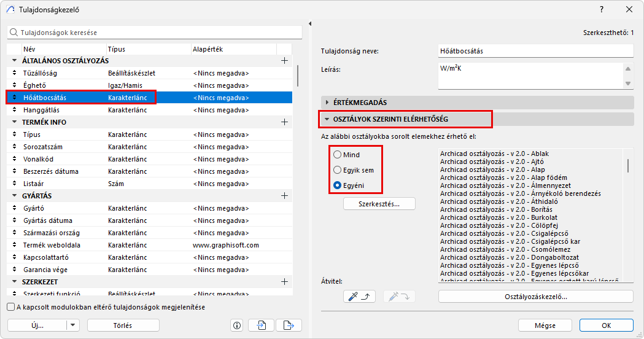Click the reorder handle of Listaár row

pos(14,184)
